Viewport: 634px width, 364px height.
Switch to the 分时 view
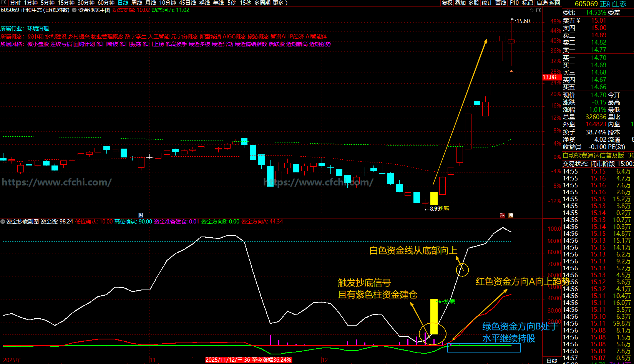pyautogui.click(x=15, y=3)
